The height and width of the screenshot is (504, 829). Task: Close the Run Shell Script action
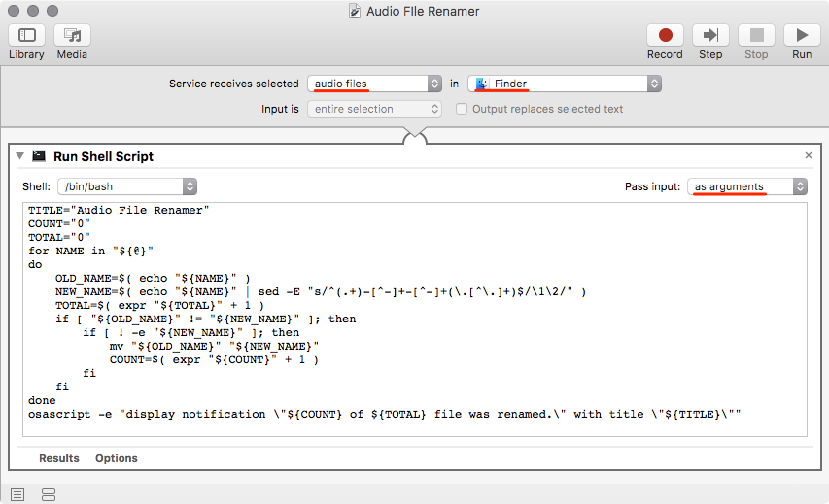[x=809, y=155]
